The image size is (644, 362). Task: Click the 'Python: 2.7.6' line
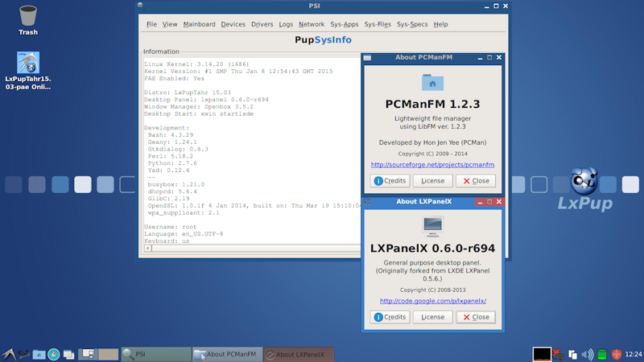pos(172,163)
